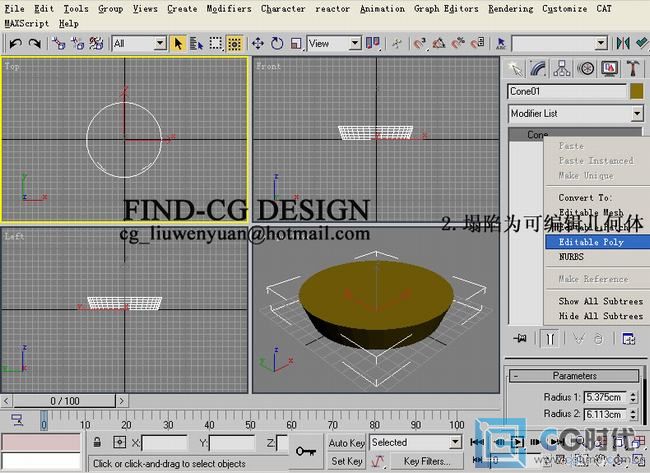Expand the Modifier List dropdown
650x473 pixels.
(x=637, y=113)
